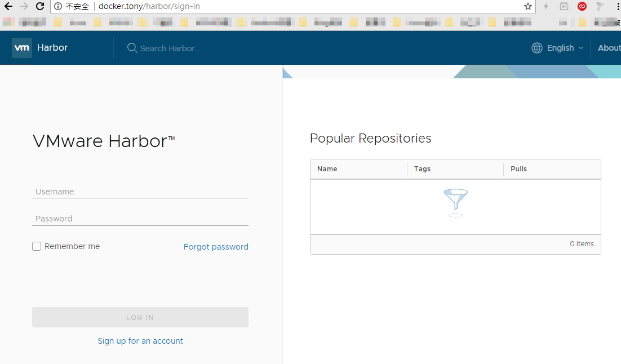Click the VMware Harbor title text

tap(103, 141)
